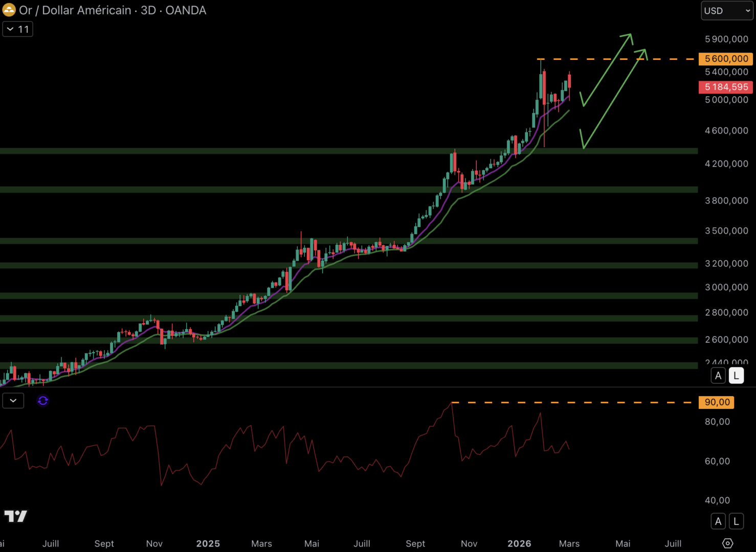Click the red 5 184,595 current price label
The height and width of the screenshot is (552, 756).
[726, 87]
